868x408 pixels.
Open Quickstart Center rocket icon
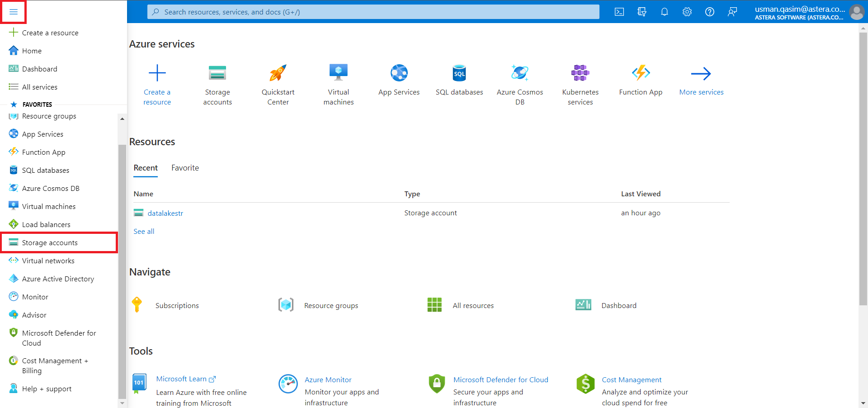278,73
